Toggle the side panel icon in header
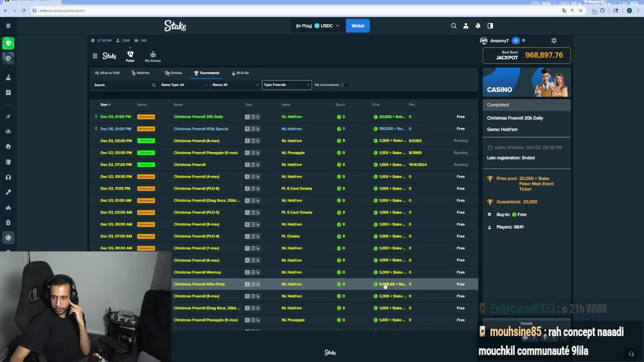The width and height of the screenshot is (644, 362). [x=490, y=26]
